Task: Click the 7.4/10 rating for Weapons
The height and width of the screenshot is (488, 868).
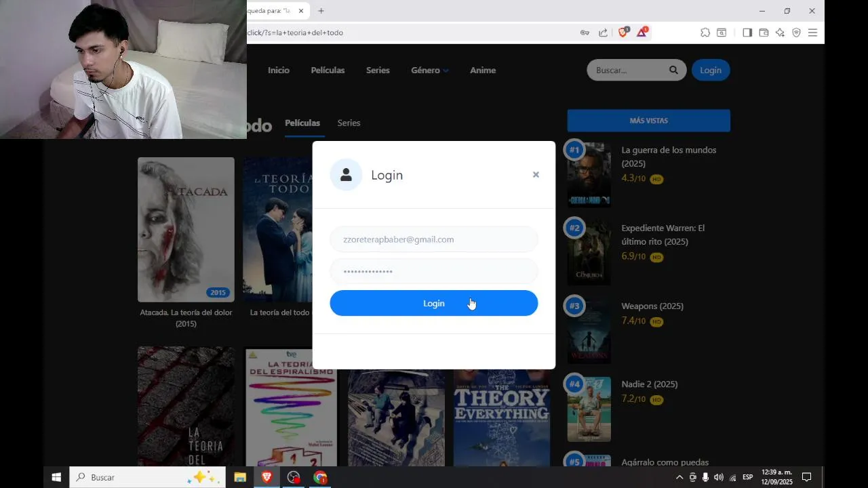Action: point(633,321)
